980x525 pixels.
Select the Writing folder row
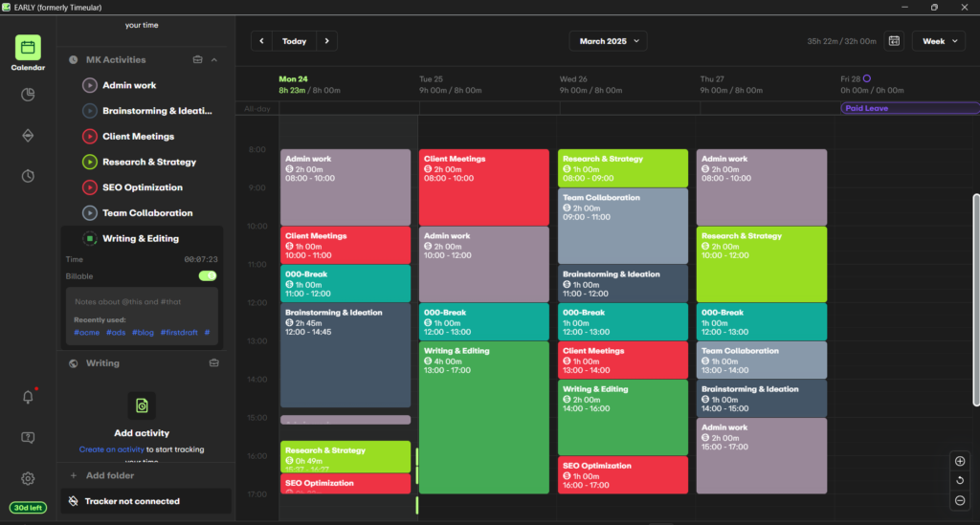click(x=142, y=362)
